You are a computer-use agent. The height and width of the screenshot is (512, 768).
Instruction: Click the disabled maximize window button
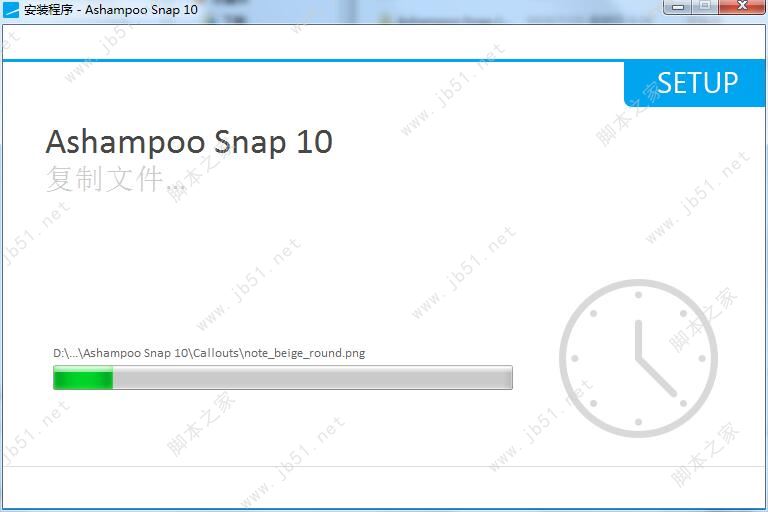(x=705, y=7)
